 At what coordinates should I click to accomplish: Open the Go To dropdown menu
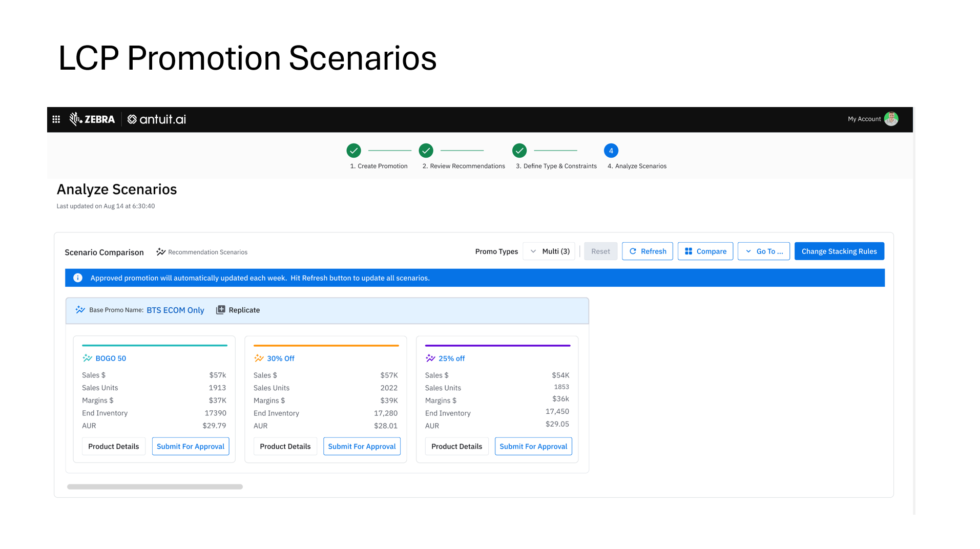click(763, 251)
